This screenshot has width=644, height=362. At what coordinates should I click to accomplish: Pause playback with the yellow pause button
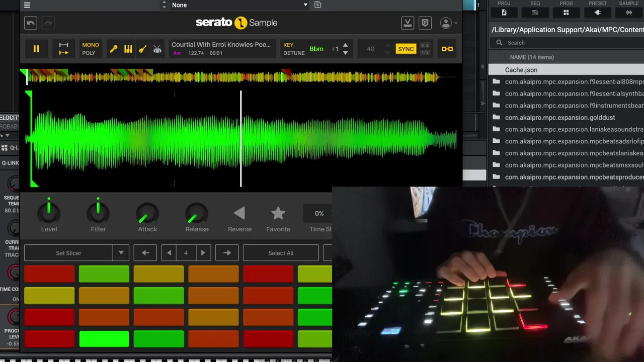pyautogui.click(x=36, y=49)
